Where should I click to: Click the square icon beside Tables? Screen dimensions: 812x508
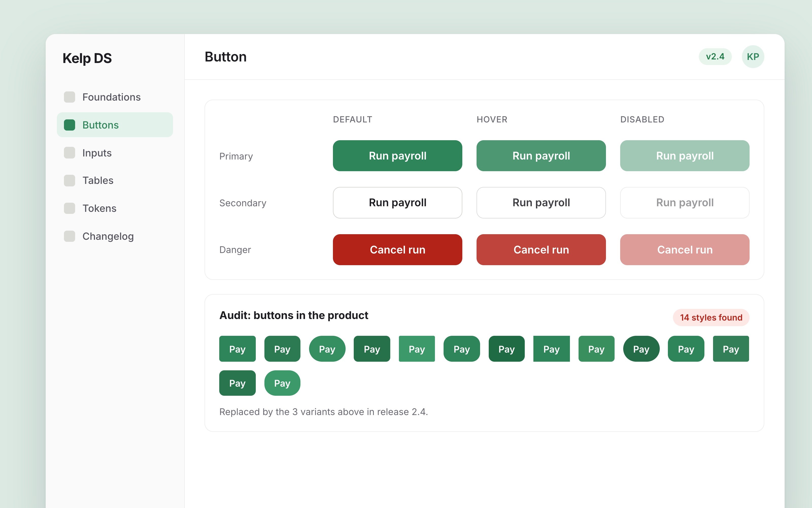click(x=70, y=180)
